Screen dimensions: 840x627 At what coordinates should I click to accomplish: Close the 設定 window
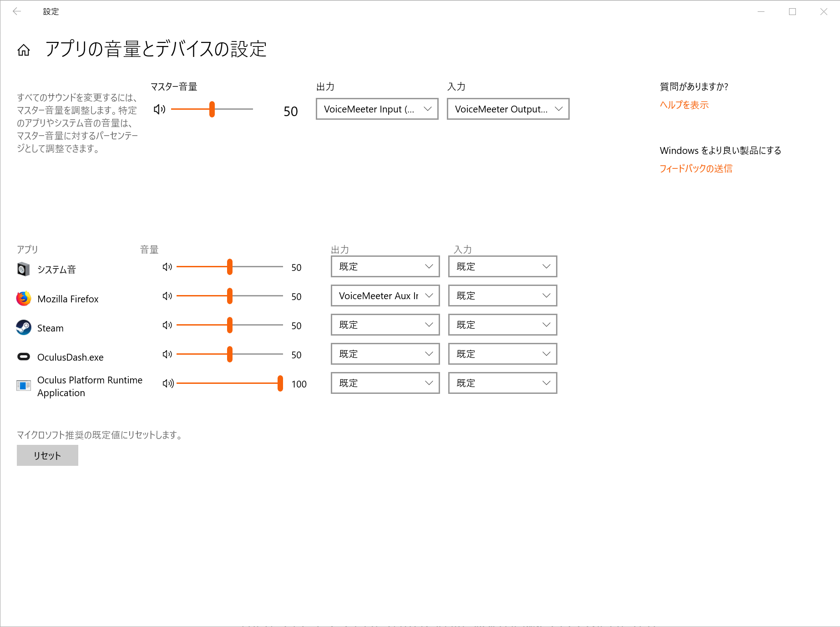824,11
